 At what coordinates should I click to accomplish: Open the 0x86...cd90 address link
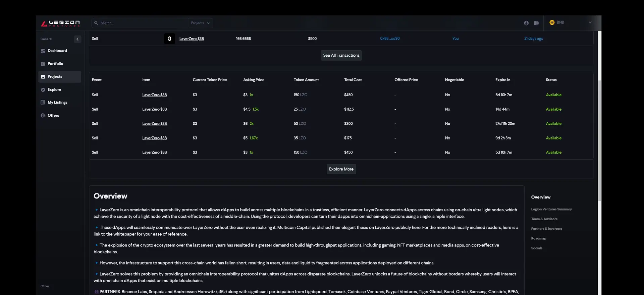(x=390, y=39)
